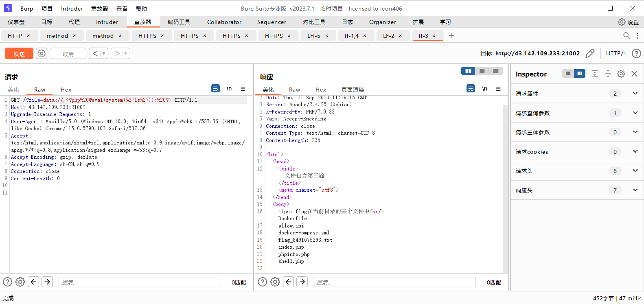Viewport: 644px width, 304px height.
Task: Open the 对比工具 comparer tab
Action: click(x=314, y=22)
